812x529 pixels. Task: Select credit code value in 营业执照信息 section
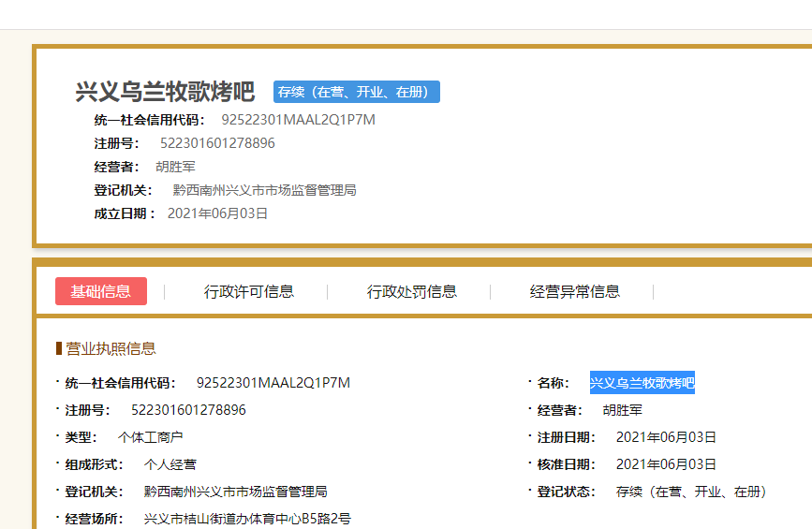(273, 383)
